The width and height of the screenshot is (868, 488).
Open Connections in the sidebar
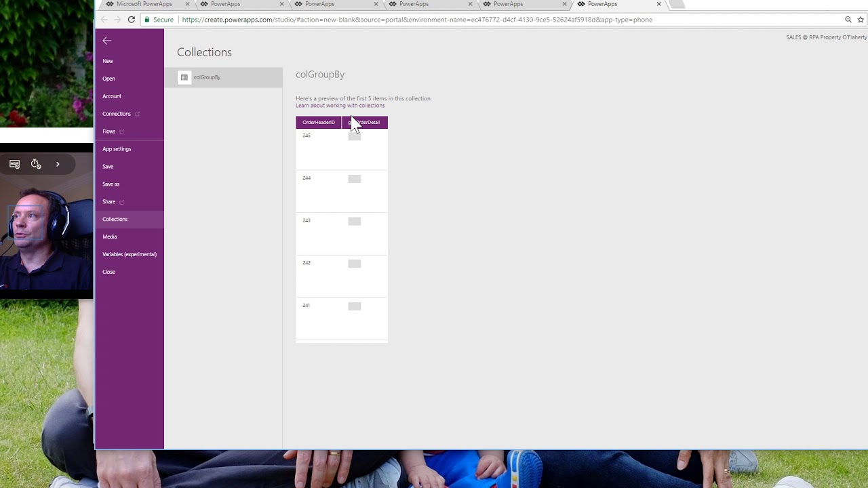pyautogui.click(x=117, y=114)
